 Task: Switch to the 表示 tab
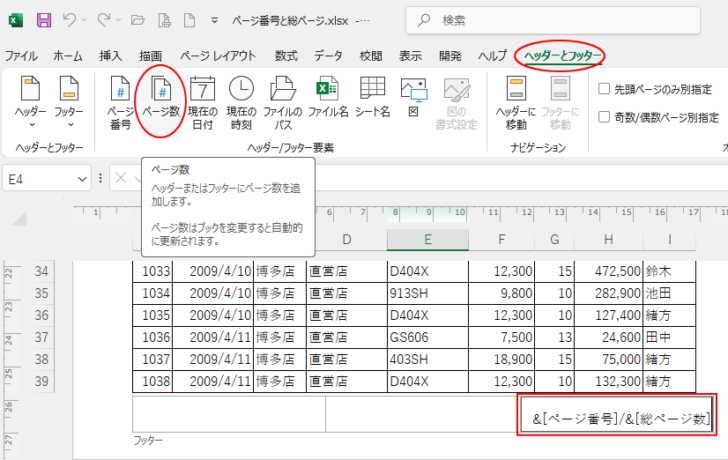(410, 56)
